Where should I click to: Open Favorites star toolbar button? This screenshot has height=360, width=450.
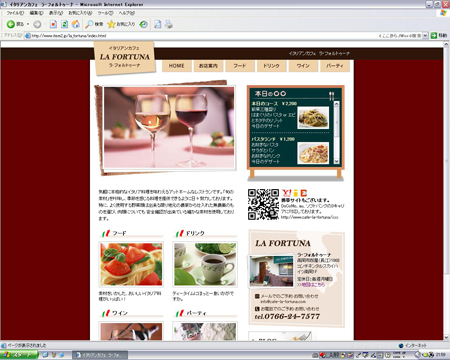point(111,24)
